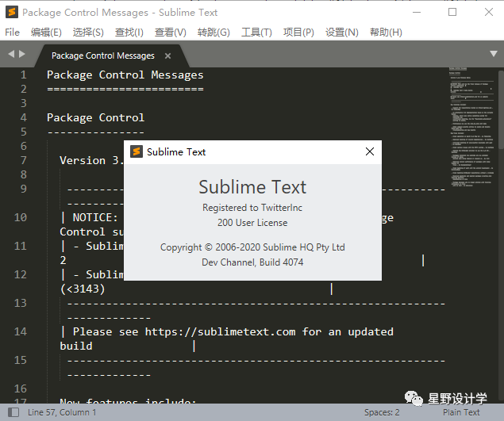Click line number 1 in gutter
Screen dimensions: 504x421
click(23, 75)
